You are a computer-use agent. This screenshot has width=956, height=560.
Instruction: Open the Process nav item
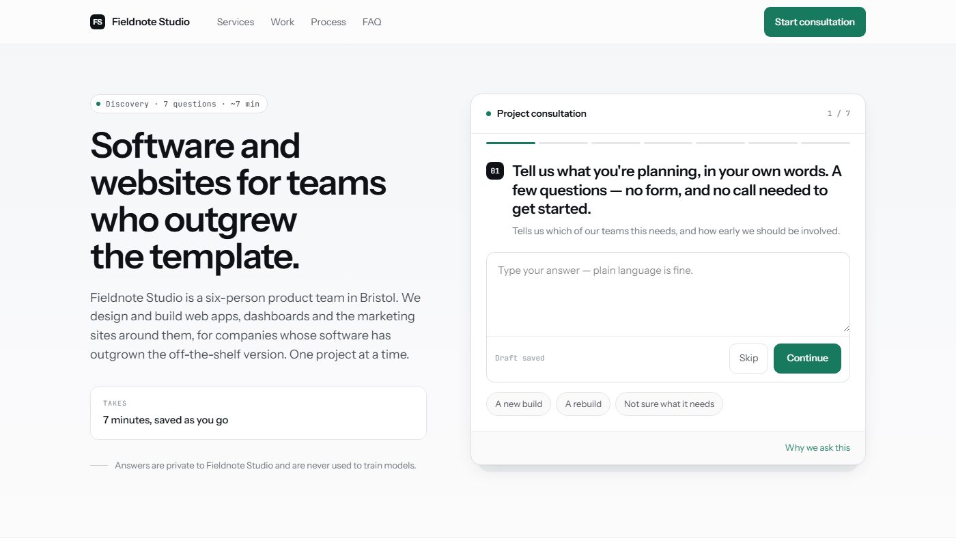click(328, 22)
